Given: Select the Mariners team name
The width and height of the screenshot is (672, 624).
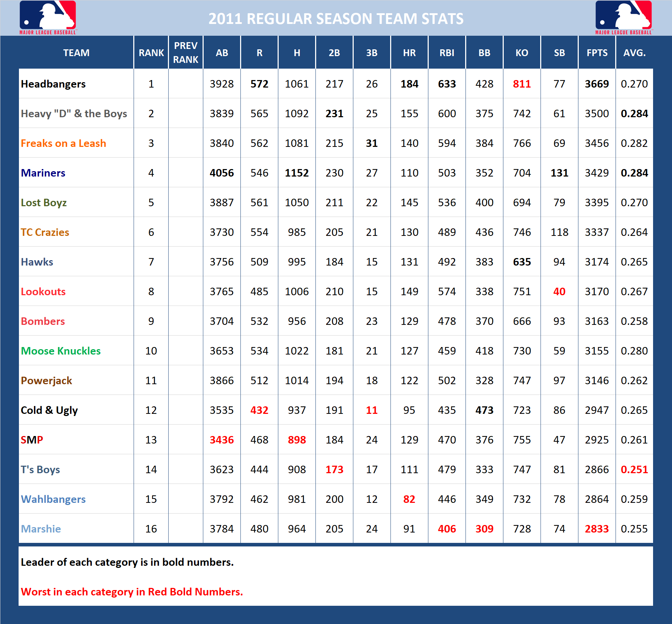Looking at the screenshot, I should [43, 173].
